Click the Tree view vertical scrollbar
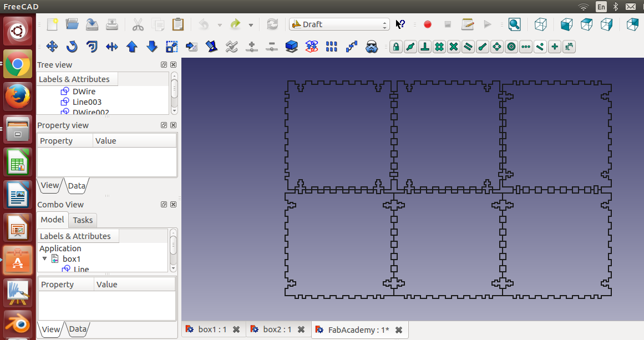This screenshot has height=340, width=644. pyautogui.click(x=174, y=93)
